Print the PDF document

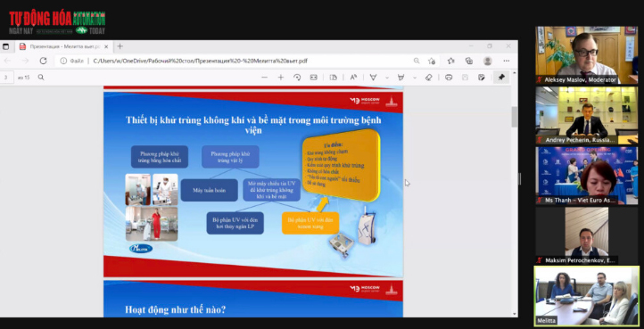tap(449, 78)
